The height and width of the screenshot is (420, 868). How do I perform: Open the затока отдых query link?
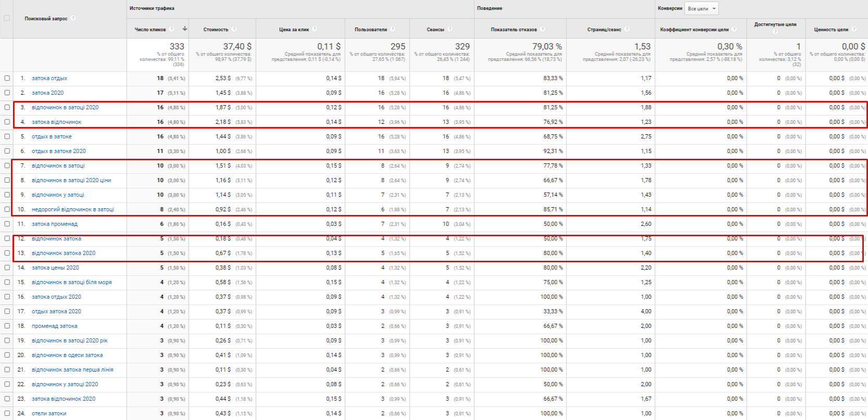click(49, 78)
